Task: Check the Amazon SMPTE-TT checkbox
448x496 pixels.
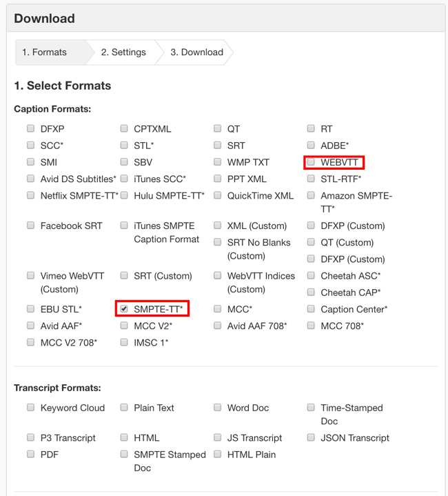Action: (312, 195)
